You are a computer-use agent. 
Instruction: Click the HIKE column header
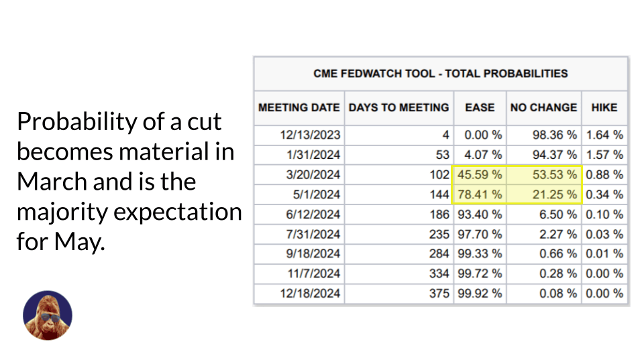click(604, 107)
